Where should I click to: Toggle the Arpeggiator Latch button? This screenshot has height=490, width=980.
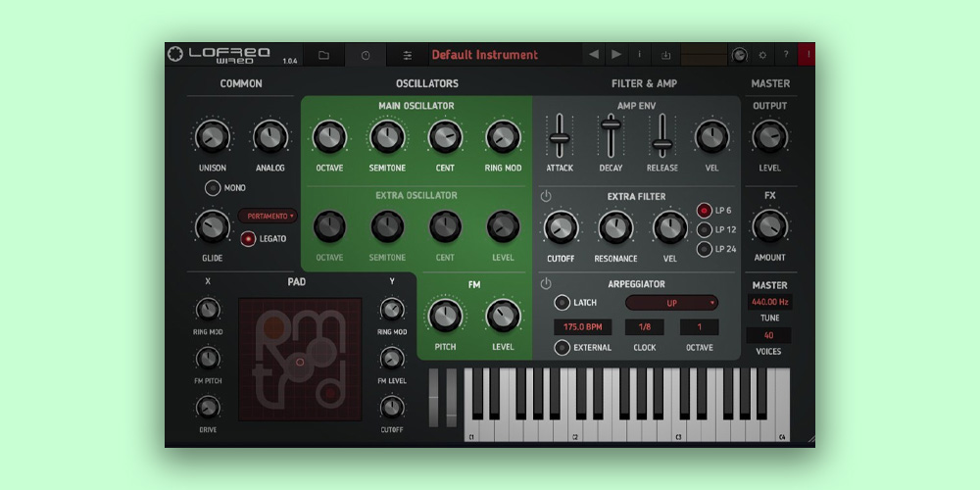(562, 303)
